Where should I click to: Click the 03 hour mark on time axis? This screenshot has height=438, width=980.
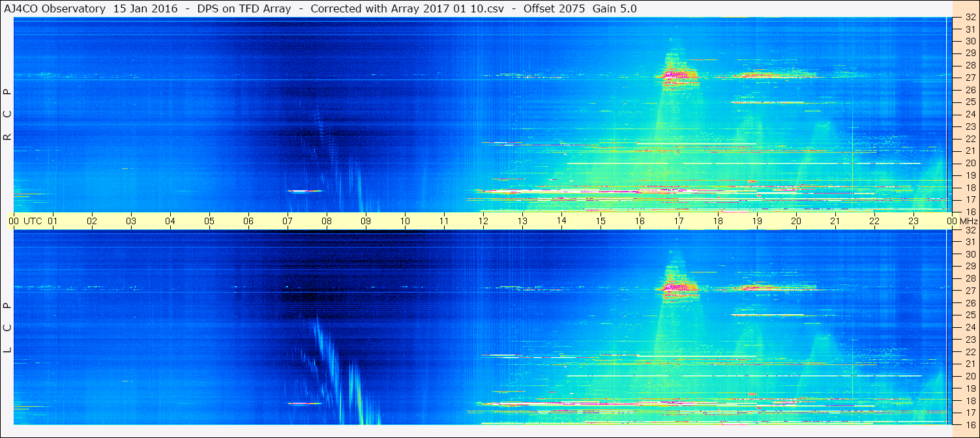(131, 221)
